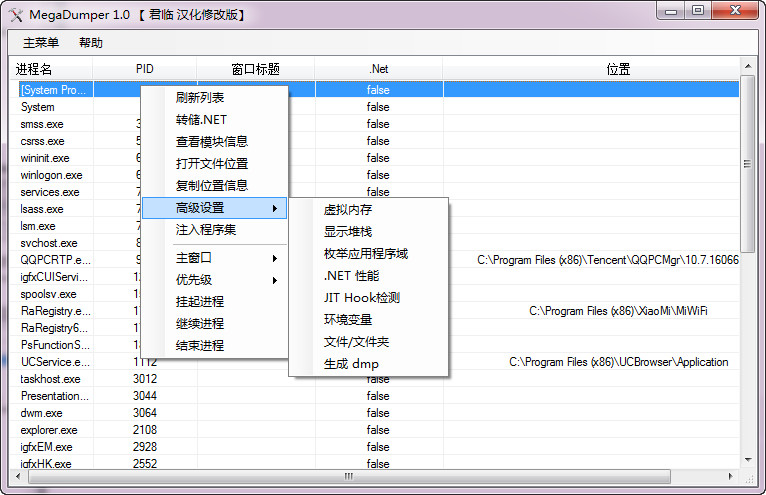Viewport: 766px width, 495px height.
Task: Click horizontal scrollbar right arrow
Action: (731, 476)
